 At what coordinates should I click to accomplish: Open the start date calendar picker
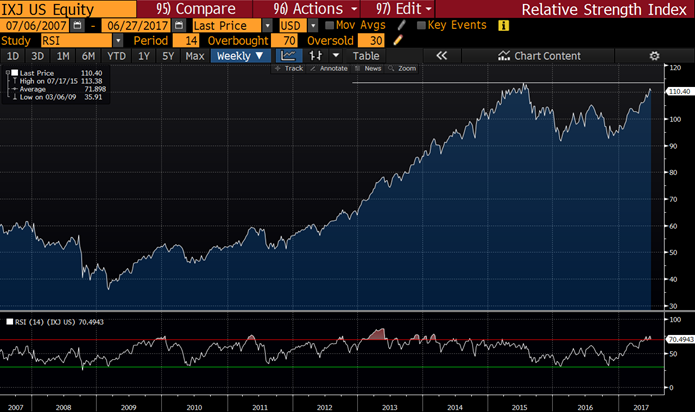click(x=77, y=25)
